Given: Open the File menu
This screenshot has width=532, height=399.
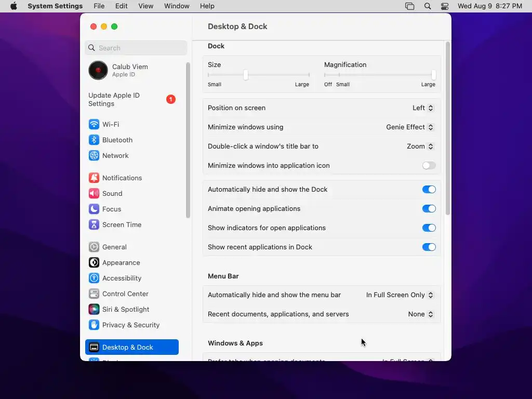Looking at the screenshot, I should click(x=99, y=6).
